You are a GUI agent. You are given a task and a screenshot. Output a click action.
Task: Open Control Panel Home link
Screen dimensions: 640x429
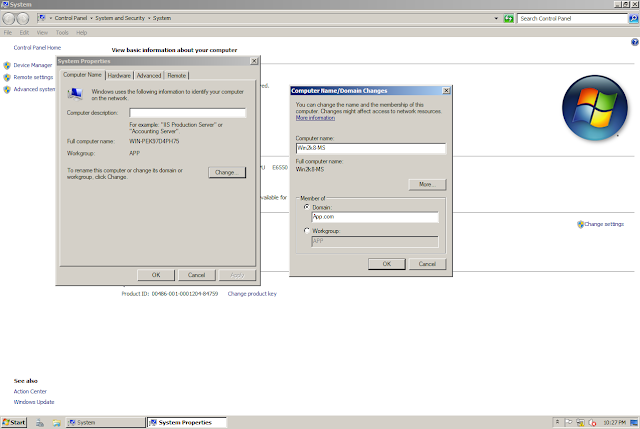[37, 48]
